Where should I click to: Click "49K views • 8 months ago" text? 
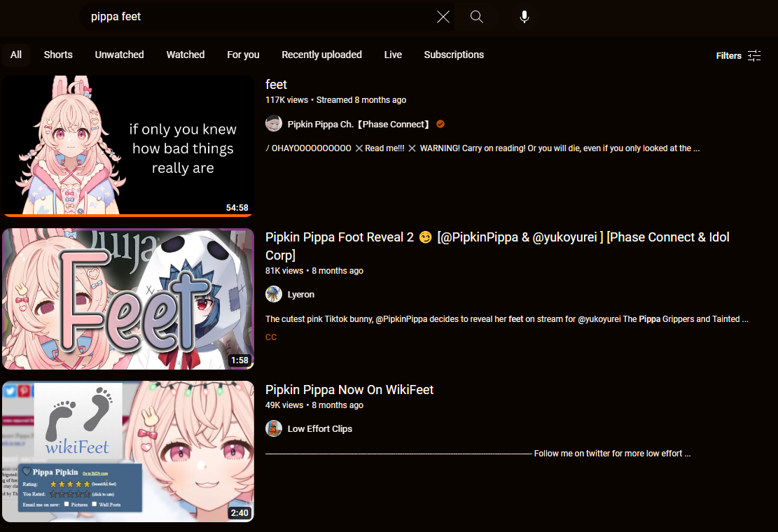tap(314, 405)
